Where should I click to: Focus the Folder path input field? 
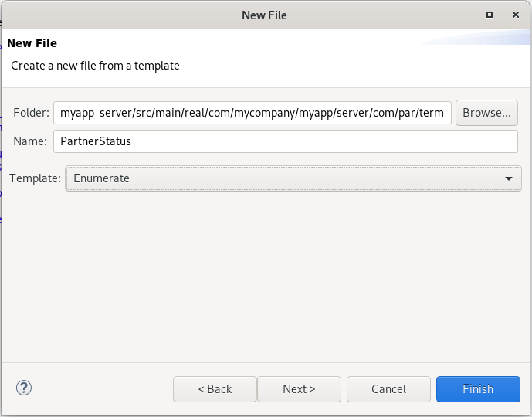pyautogui.click(x=252, y=113)
